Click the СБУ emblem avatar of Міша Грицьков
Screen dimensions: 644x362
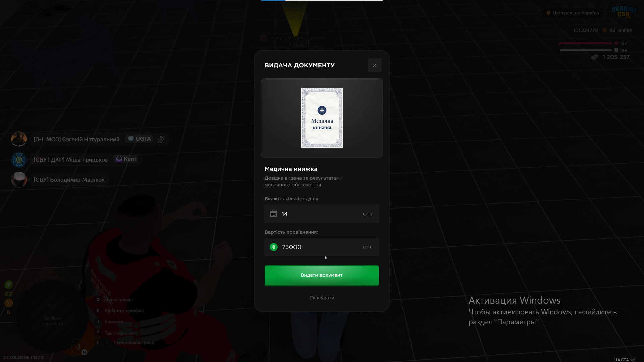point(19,160)
